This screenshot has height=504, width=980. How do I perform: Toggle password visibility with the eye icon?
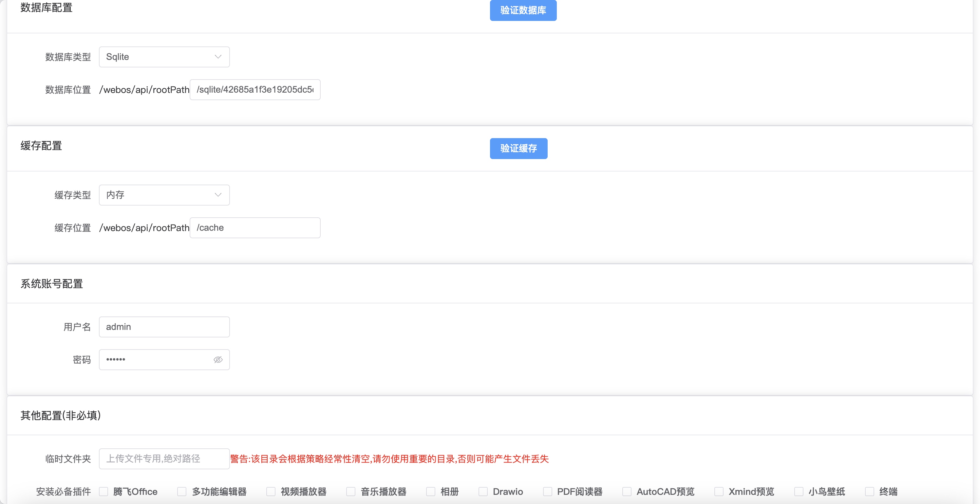click(218, 359)
